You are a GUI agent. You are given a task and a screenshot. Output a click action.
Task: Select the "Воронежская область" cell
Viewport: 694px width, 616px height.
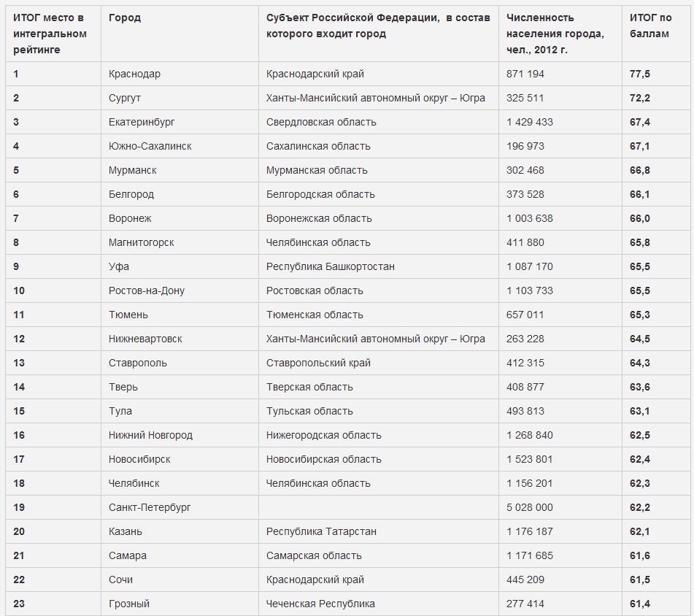coord(319,218)
